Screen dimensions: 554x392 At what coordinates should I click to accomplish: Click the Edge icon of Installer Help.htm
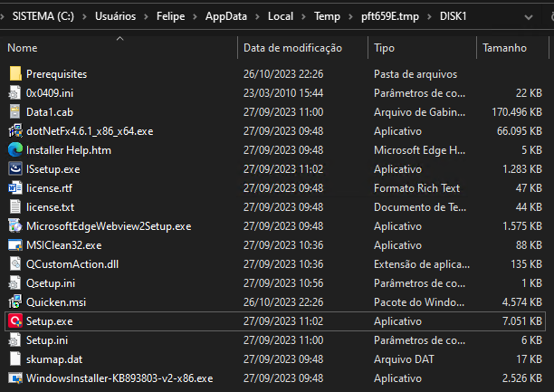pos(15,150)
